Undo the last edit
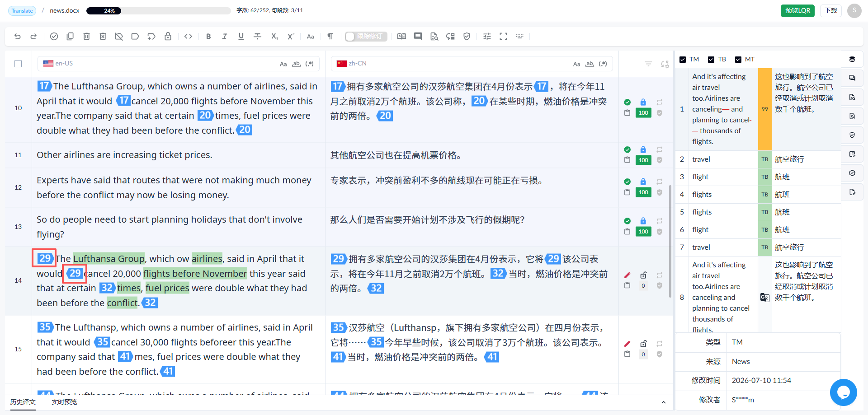Viewport: 868px width, 415px height. pos(18,37)
